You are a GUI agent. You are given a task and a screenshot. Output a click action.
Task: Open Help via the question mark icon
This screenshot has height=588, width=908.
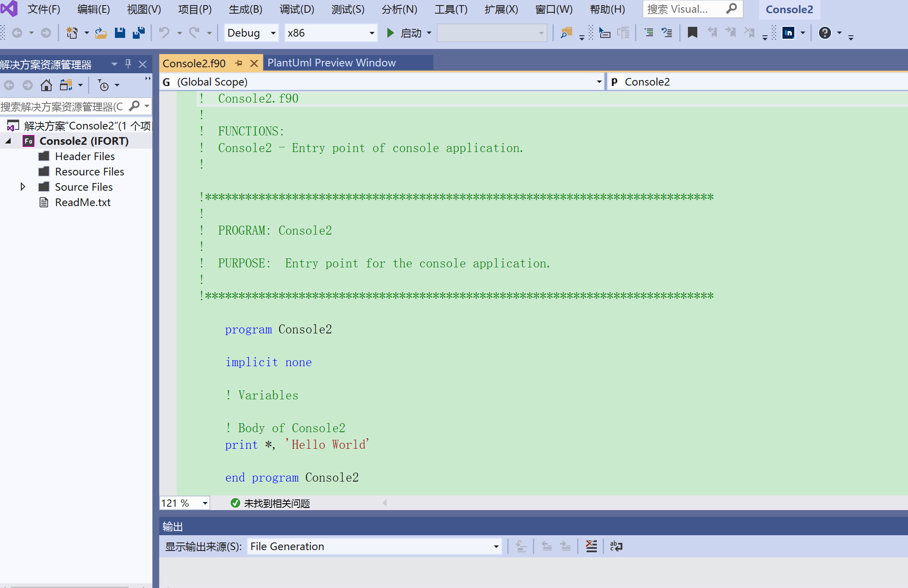pos(825,32)
